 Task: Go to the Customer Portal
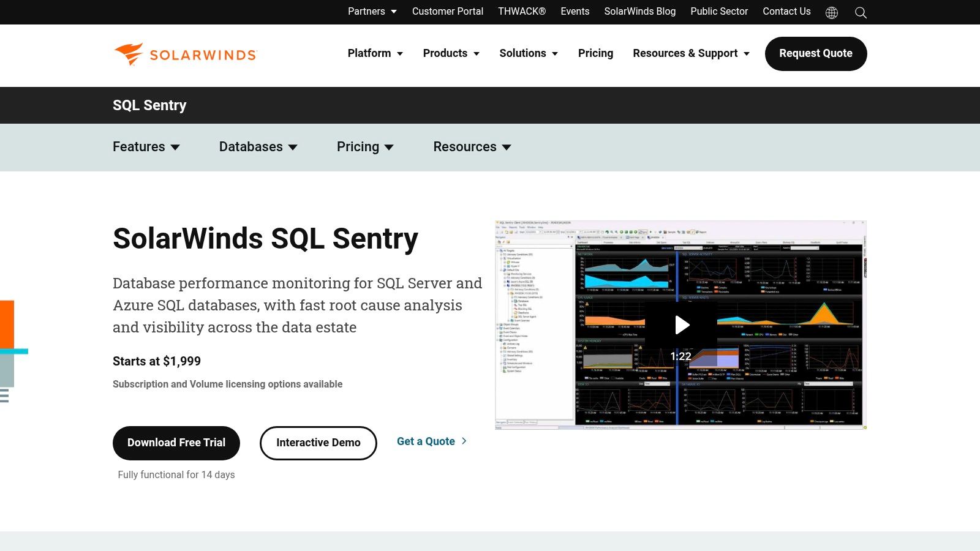pyautogui.click(x=448, y=11)
